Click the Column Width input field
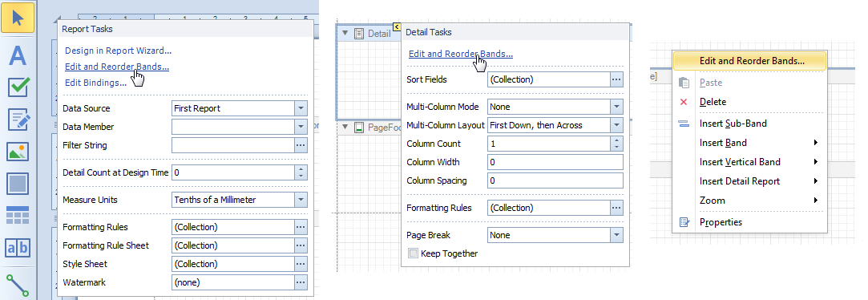Screen dimensions: 868x300 [555, 162]
